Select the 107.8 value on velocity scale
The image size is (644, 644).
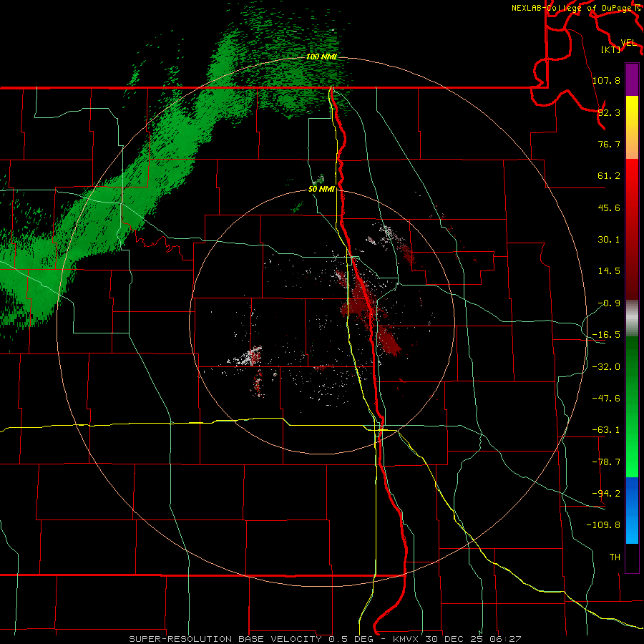tap(606, 80)
